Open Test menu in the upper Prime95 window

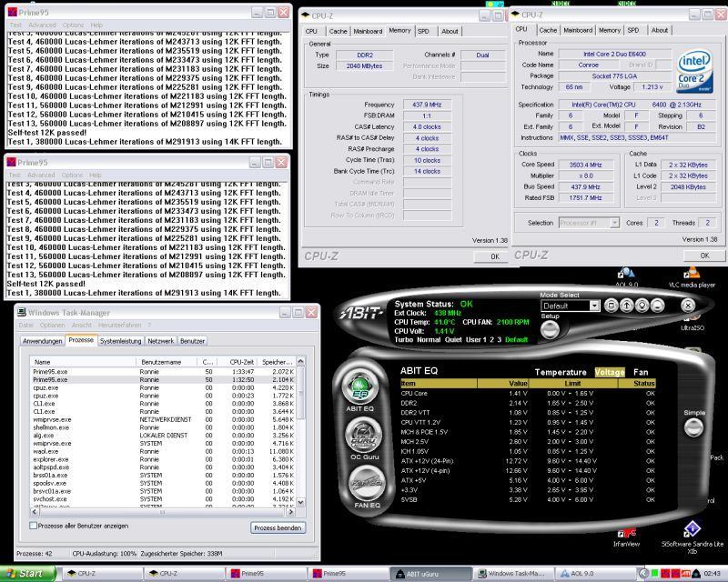point(15,25)
